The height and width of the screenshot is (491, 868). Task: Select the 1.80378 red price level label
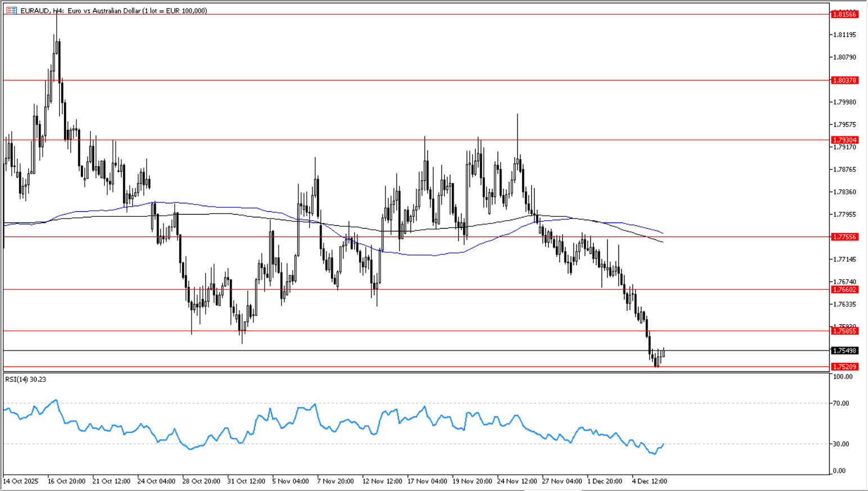(844, 80)
